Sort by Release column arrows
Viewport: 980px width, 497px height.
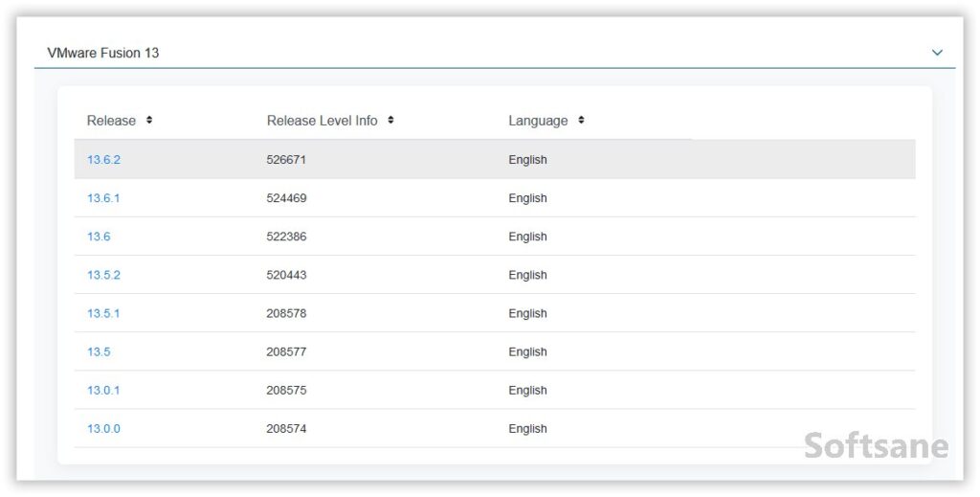(x=148, y=120)
